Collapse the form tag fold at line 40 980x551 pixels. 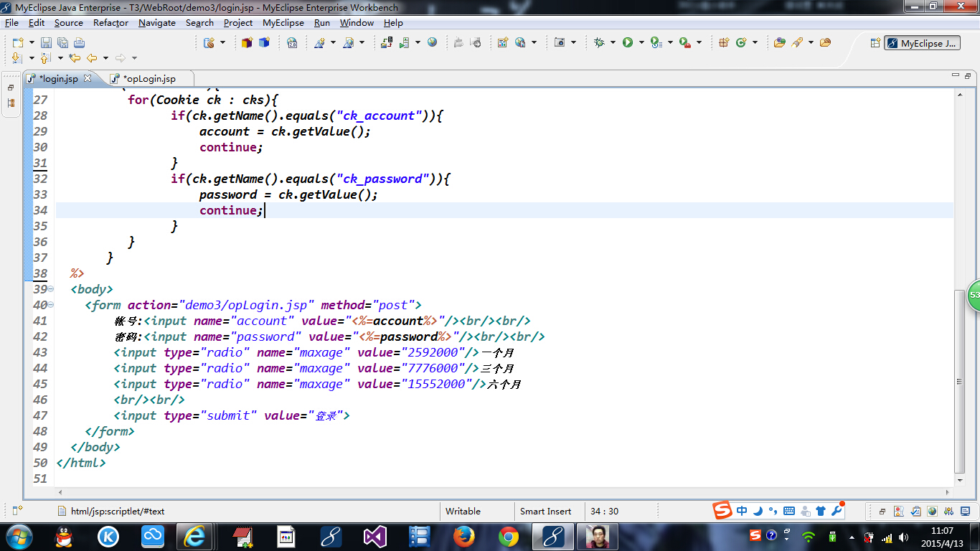pyautogui.click(x=50, y=305)
